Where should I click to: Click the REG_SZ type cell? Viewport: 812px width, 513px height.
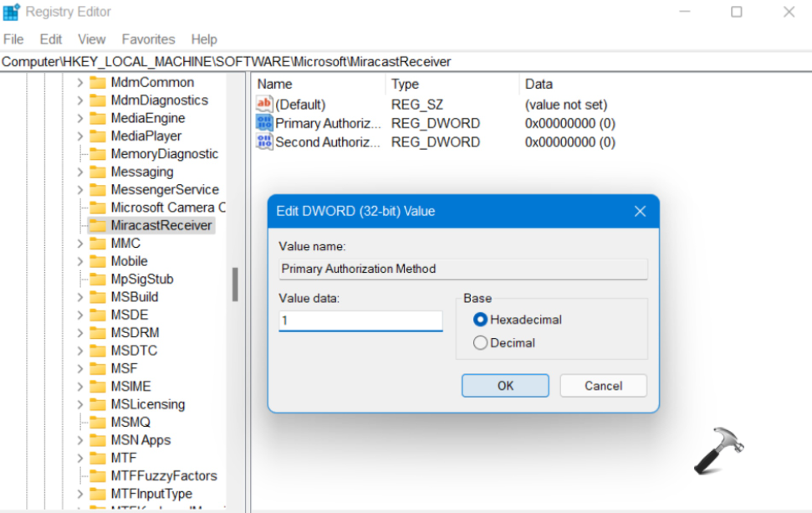[417, 105]
